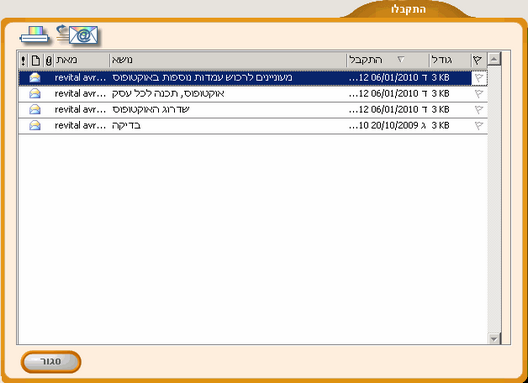Toggle the flag on the בדיקה message

[x=478, y=126]
